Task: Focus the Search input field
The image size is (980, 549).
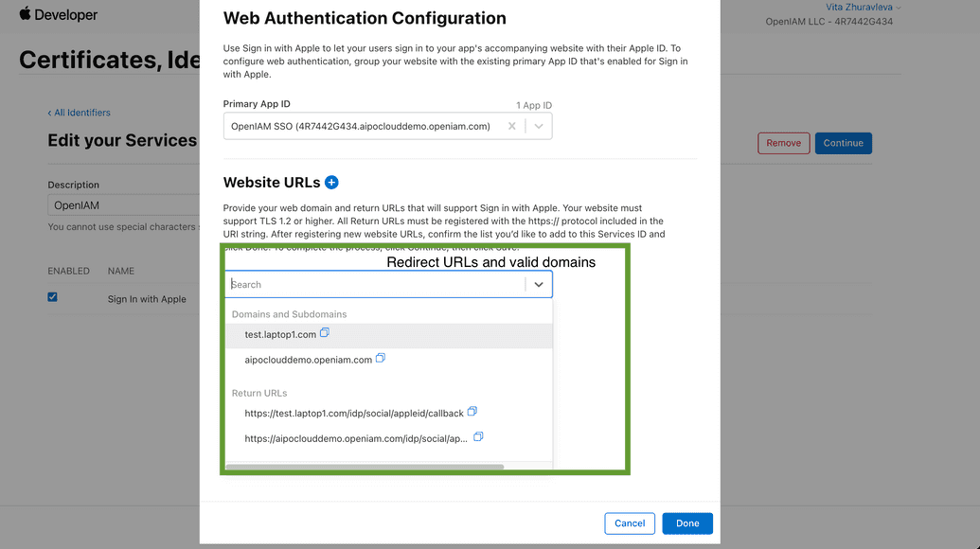Action: click(x=374, y=284)
